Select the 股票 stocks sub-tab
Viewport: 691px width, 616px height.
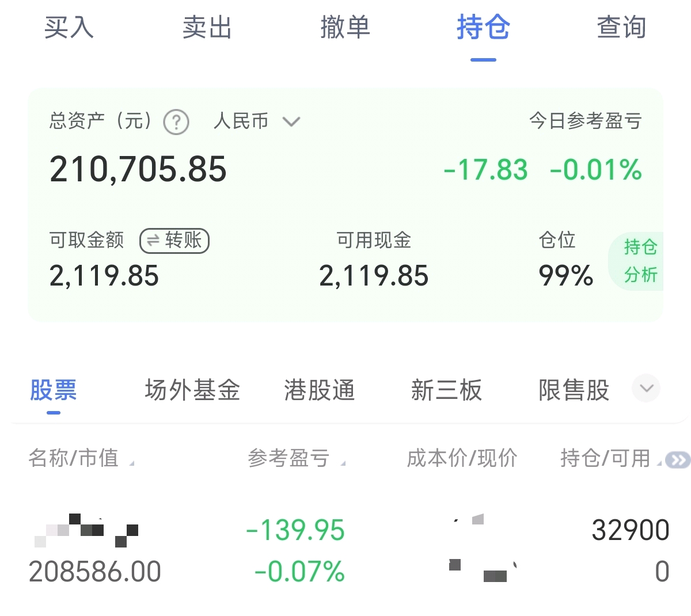(53, 390)
